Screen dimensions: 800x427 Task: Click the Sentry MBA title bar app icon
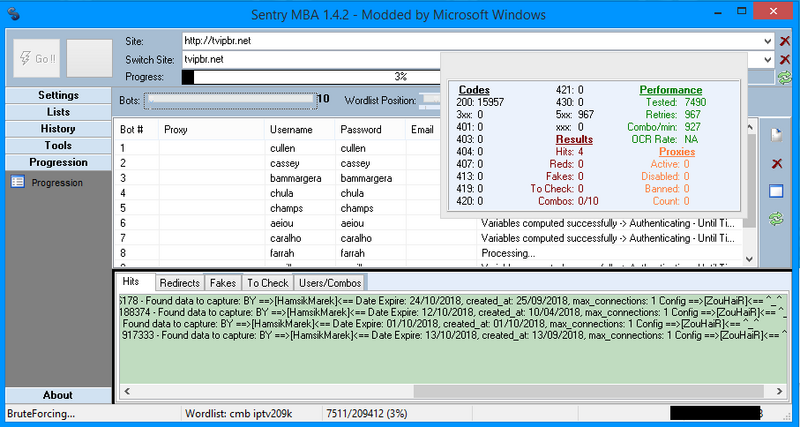pyautogui.click(x=14, y=14)
